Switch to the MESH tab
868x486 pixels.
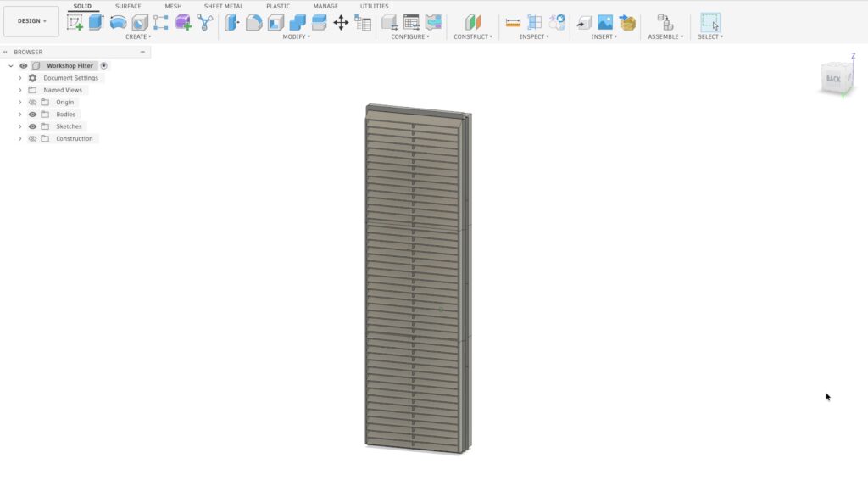[x=173, y=6]
